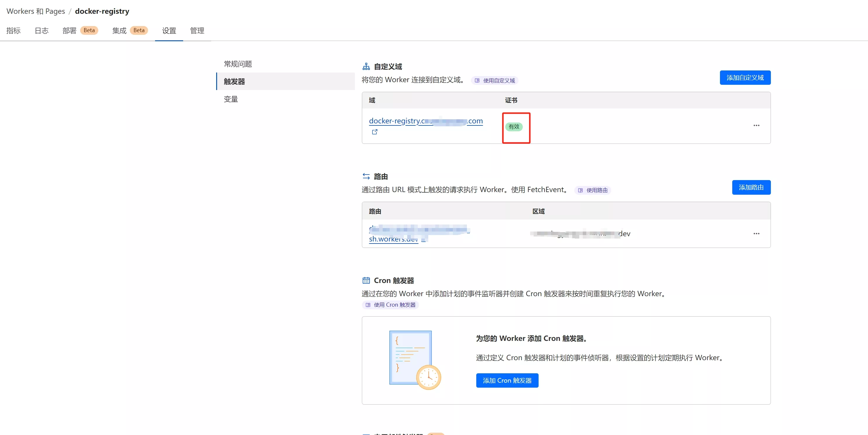Switch to the 日志 tab
The image size is (868, 435).
(x=41, y=31)
